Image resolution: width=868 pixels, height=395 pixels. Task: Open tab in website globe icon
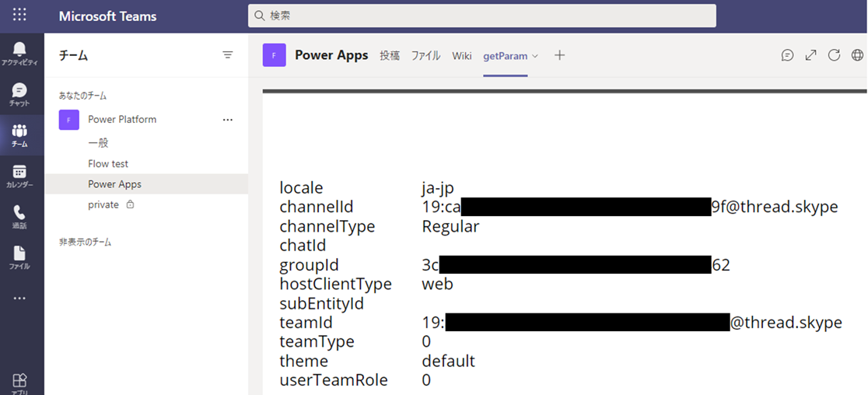point(857,54)
